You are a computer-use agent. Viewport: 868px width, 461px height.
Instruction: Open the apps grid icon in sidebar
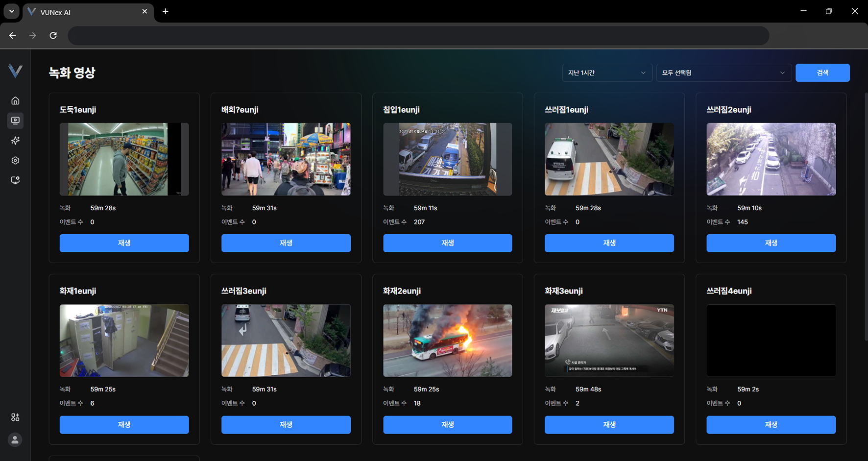[x=15, y=417]
